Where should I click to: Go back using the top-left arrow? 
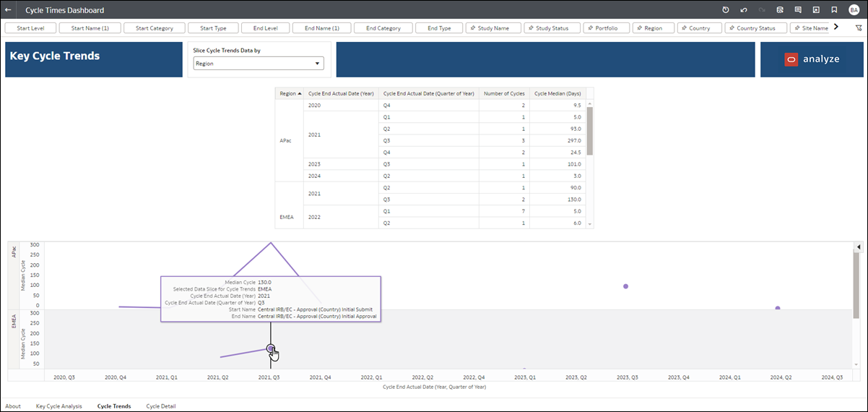click(8, 10)
